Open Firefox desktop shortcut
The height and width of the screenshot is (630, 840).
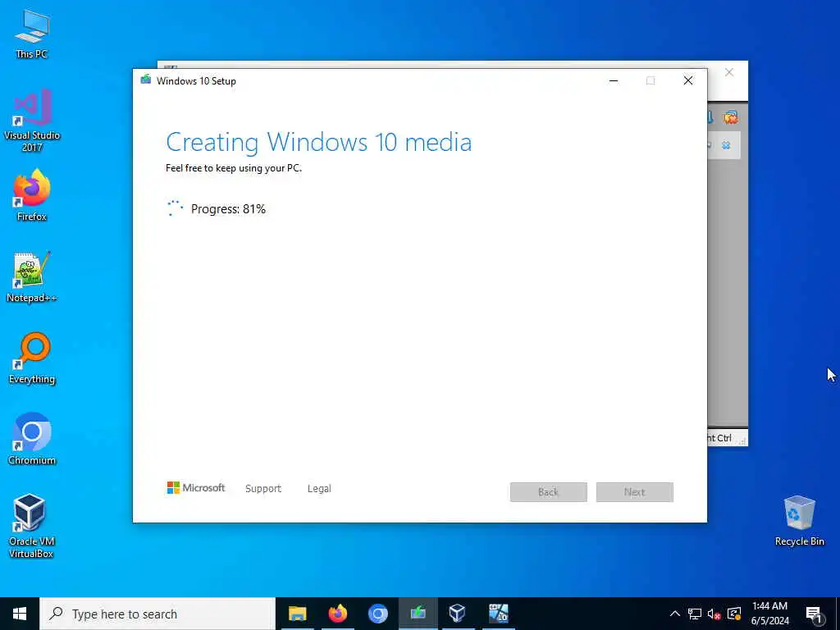pos(32,195)
